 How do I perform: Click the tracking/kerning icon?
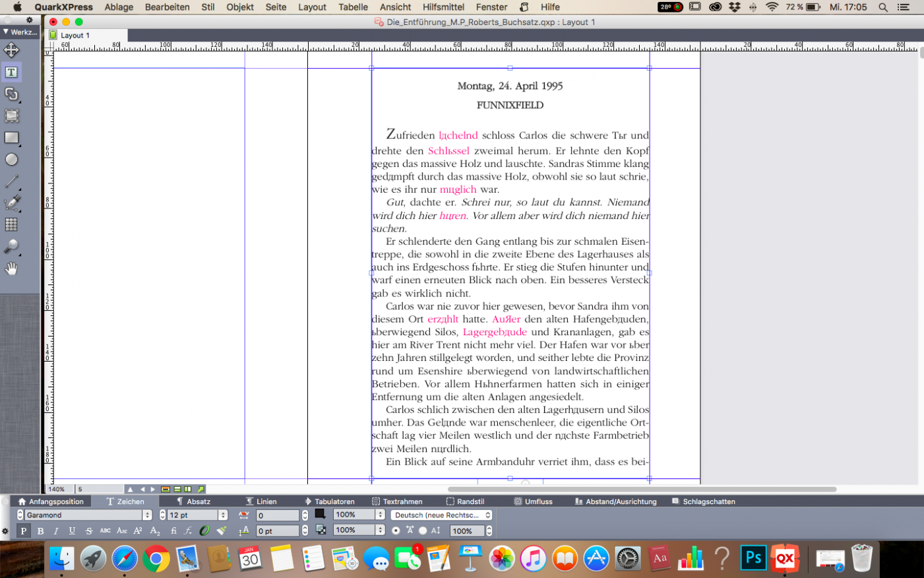click(243, 515)
